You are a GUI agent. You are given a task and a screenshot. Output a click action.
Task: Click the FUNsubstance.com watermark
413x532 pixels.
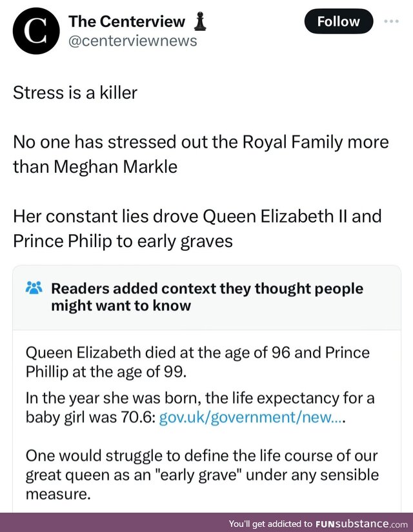[x=361, y=523]
